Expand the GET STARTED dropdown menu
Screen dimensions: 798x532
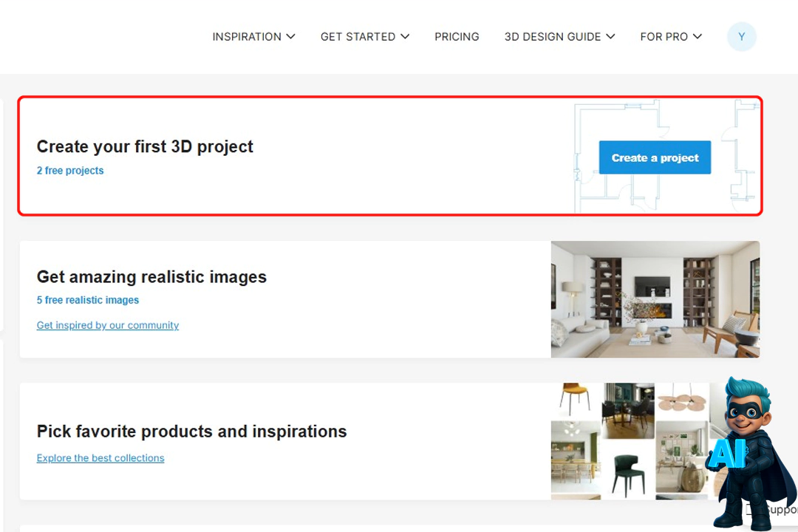[x=364, y=37]
